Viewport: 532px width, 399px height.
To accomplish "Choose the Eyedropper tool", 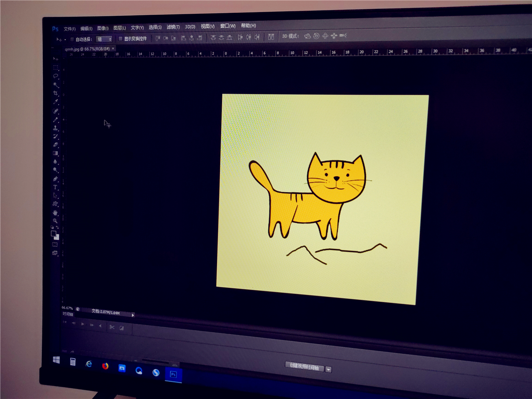I will [56, 102].
